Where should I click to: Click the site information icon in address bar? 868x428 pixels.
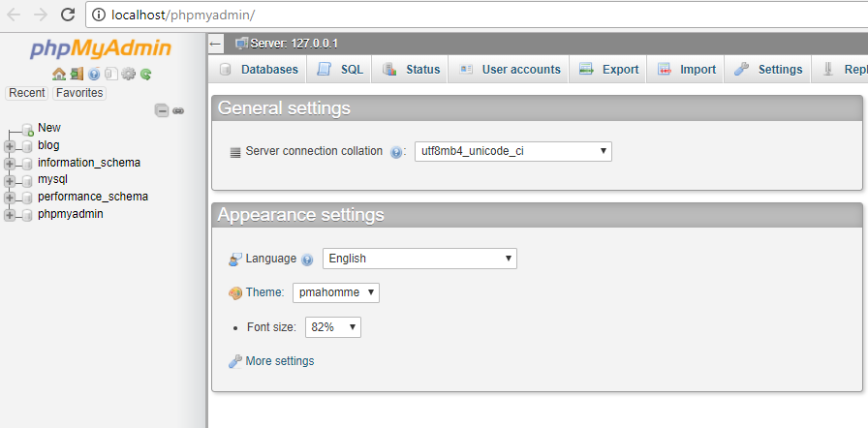pos(99,15)
